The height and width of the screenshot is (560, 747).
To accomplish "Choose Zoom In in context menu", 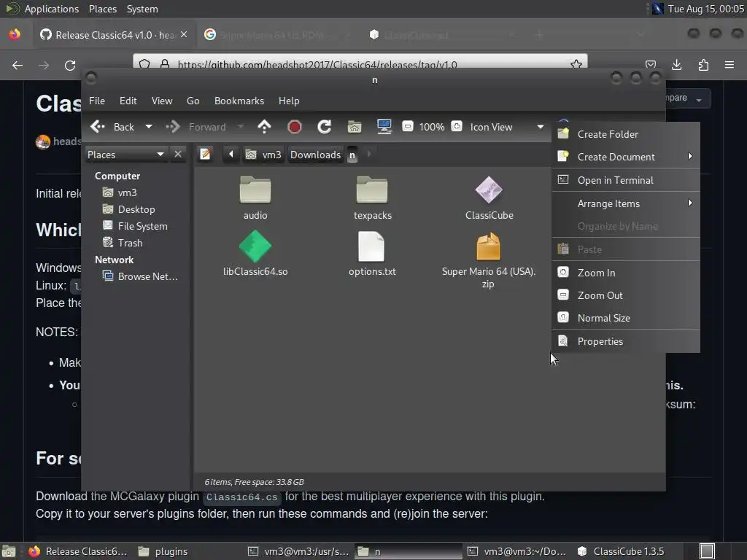I will (626, 273).
